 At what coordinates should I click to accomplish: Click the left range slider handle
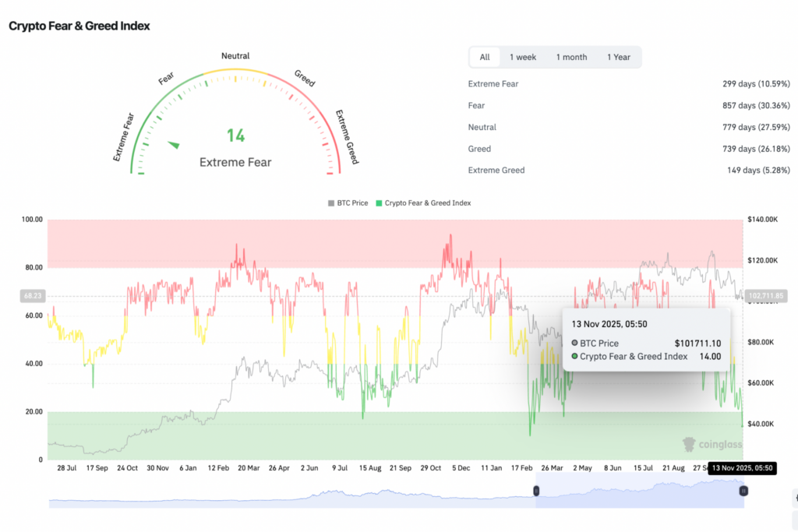click(x=536, y=491)
